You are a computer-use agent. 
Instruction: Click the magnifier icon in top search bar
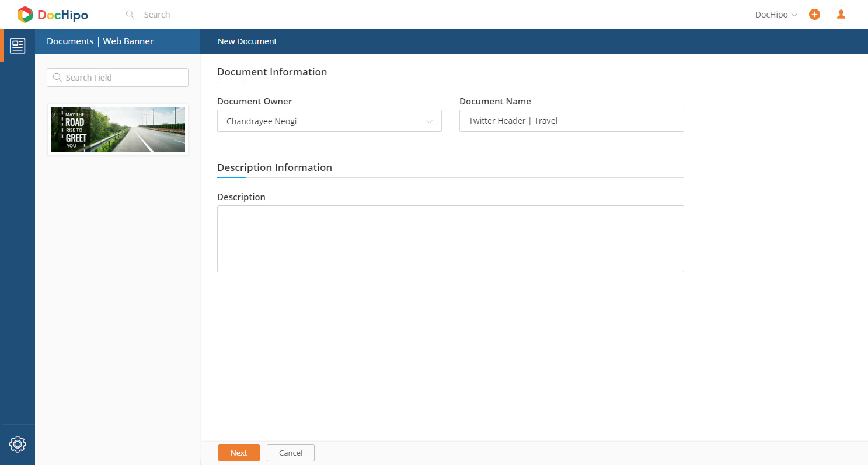point(130,14)
